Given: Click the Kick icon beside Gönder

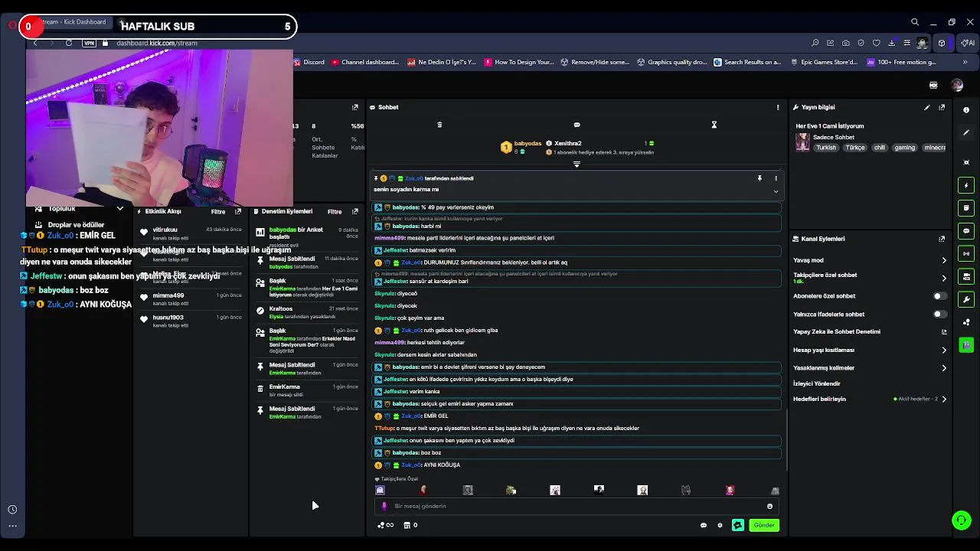Looking at the screenshot, I should [x=737, y=525].
